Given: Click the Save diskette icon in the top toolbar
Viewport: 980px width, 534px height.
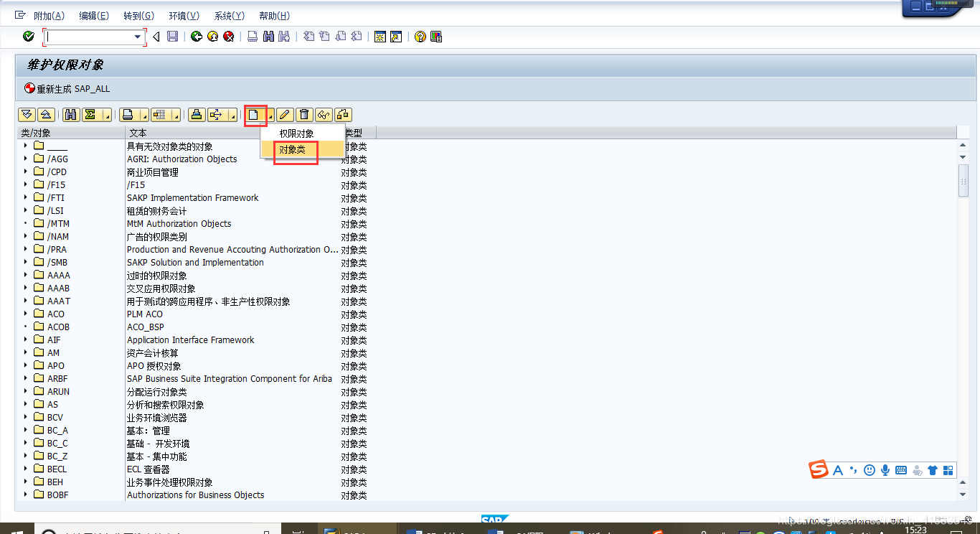Looking at the screenshot, I should [172, 37].
